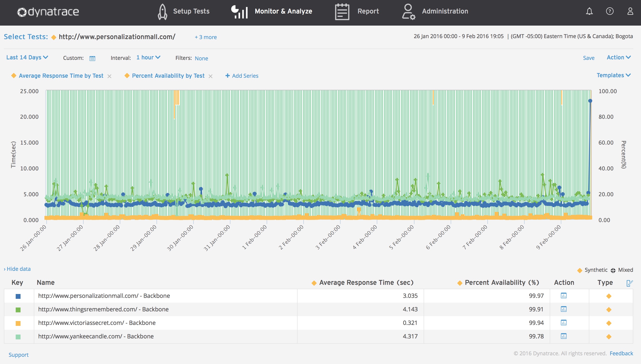
Task: Click orange swatch for victoriassecret key
Action: 18,323
